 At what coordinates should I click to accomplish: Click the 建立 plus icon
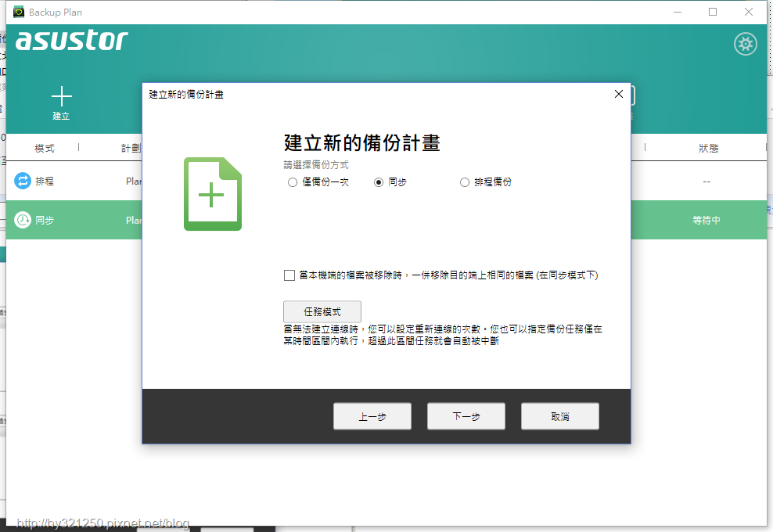pos(62,96)
